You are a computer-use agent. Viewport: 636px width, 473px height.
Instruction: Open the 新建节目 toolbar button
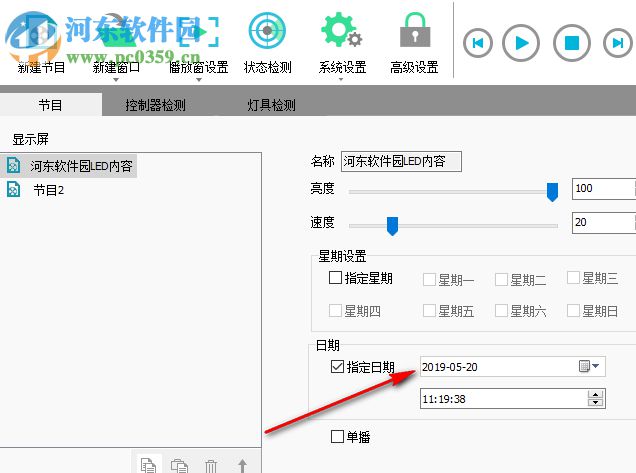[x=41, y=43]
